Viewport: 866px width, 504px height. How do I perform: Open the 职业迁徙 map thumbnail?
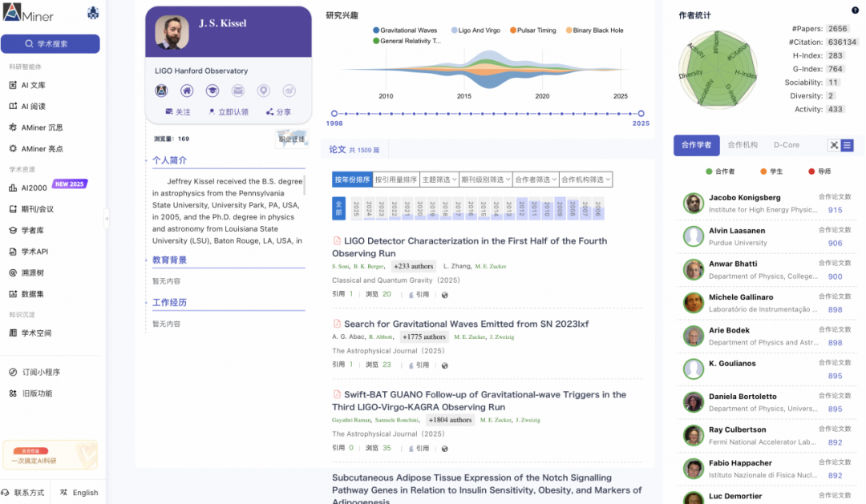point(292,139)
